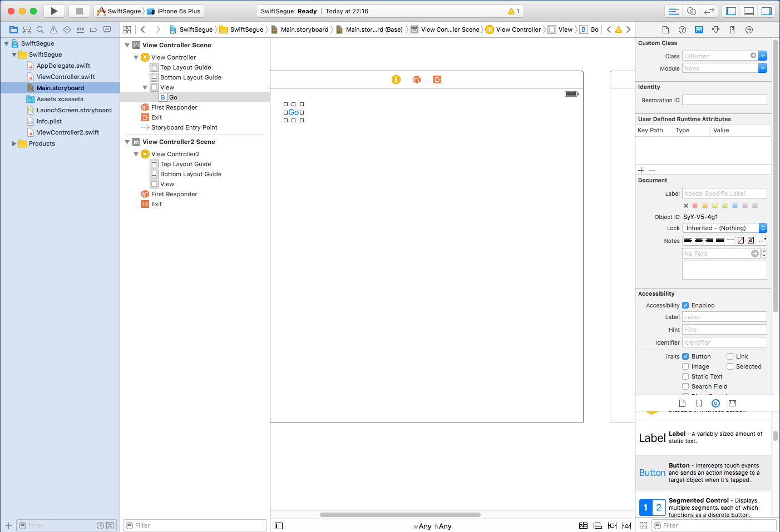780x532 pixels.
Task: Open the find navigator
Action: tap(40, 29)
